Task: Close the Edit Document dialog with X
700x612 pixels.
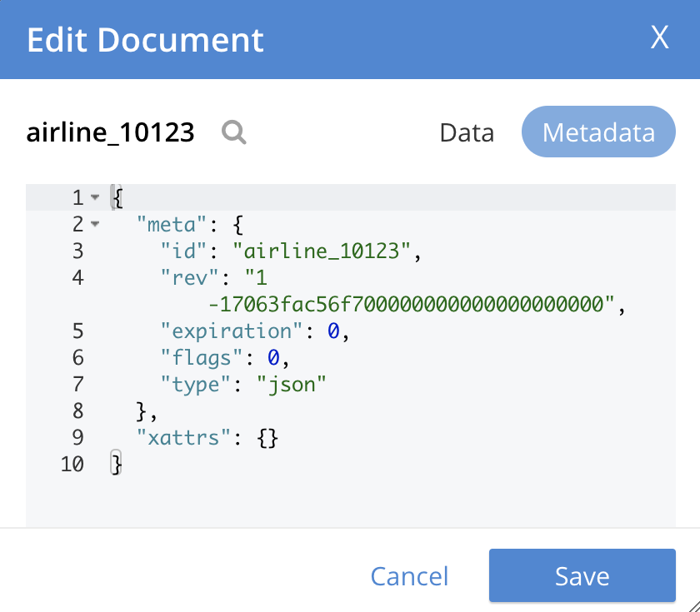Action: [x=659, y=38]
